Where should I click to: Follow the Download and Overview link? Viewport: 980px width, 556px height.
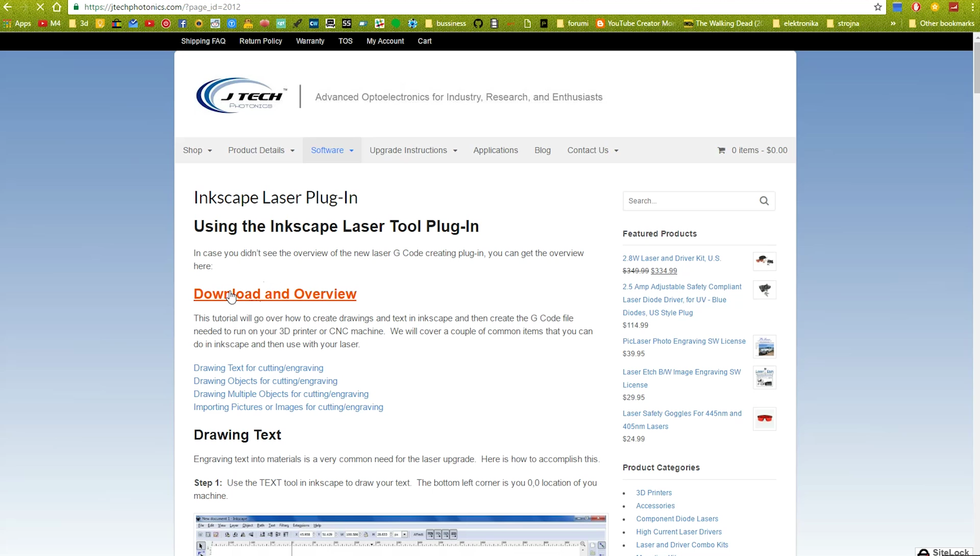[x=275, y=294]
